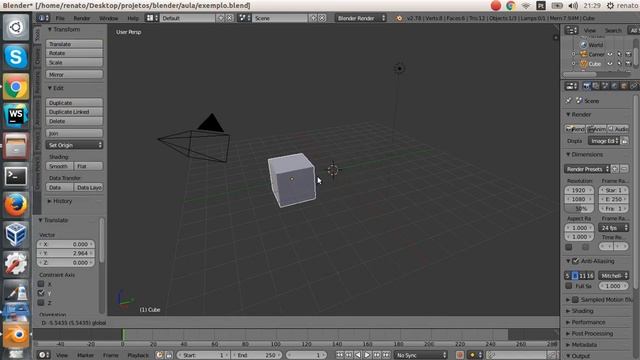Viewport: 640px width, 360px height.
Task: Open the outliner editor type selector
Action: coord(571,30)
